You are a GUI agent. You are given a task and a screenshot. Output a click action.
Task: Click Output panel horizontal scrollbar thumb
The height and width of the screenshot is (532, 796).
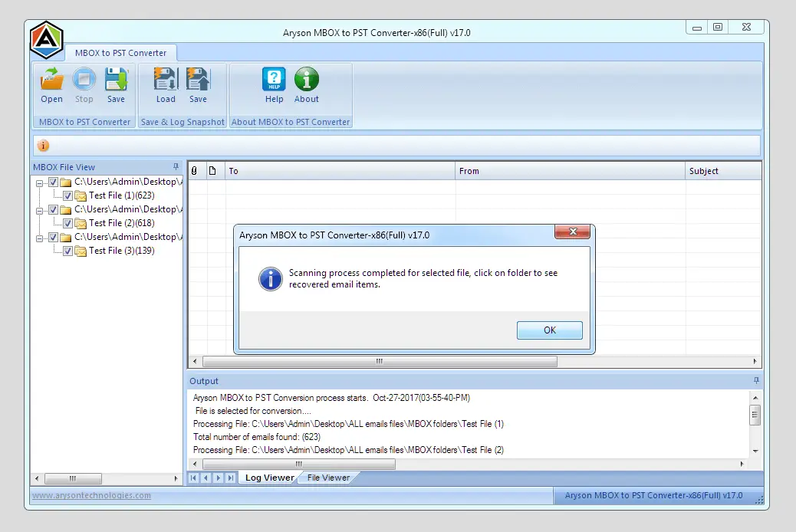pos(299,464)
